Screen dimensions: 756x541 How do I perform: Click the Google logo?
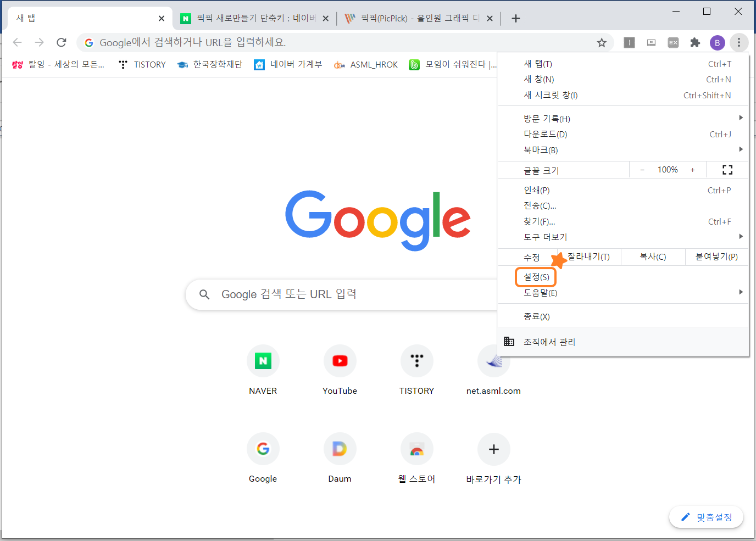378,220
